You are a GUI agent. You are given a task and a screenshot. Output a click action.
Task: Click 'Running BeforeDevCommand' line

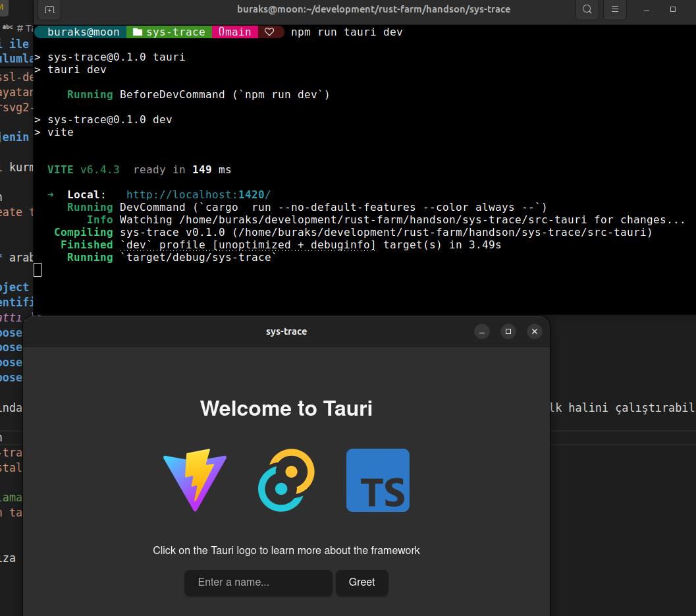click(x=198, y=95)
